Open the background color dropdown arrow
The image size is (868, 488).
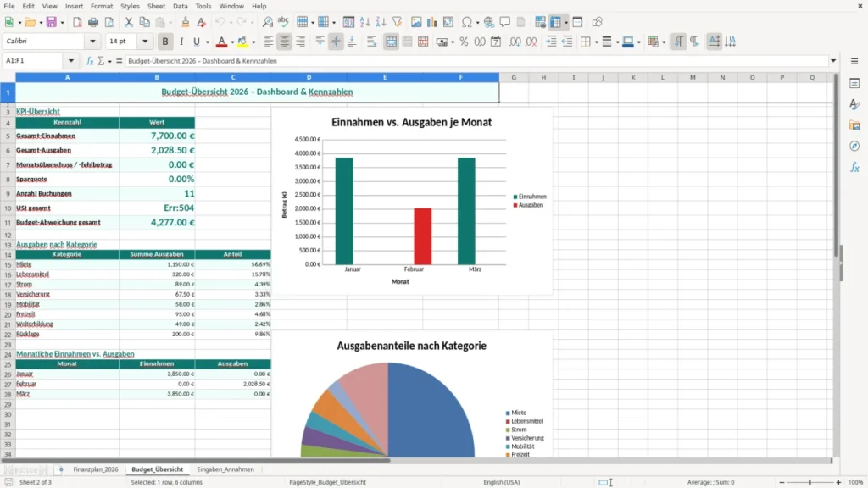253,42
